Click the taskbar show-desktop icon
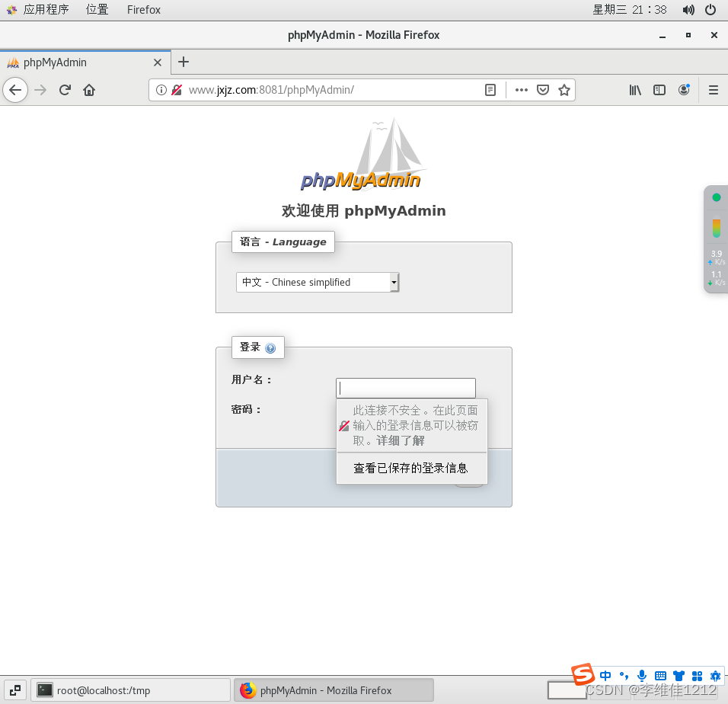Image resolution: width=728 pixels, height=704 pixels. click(15, 690)
